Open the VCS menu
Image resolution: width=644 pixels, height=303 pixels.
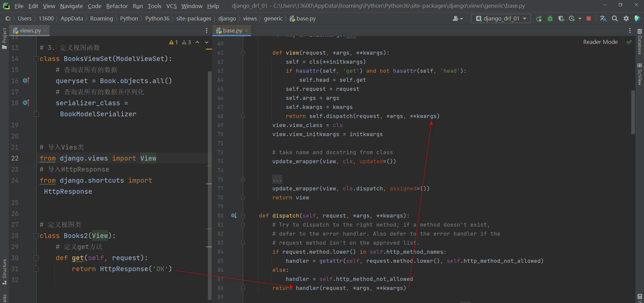[x=171, y=6]
